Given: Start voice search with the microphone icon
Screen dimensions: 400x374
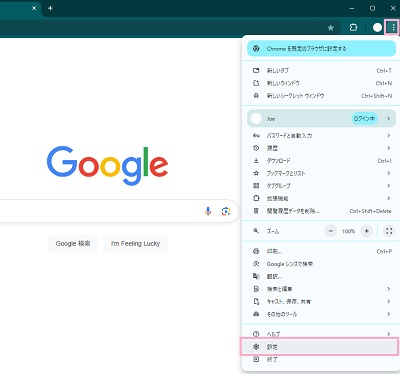Looking at the screenshot, I should click(208, 211).
